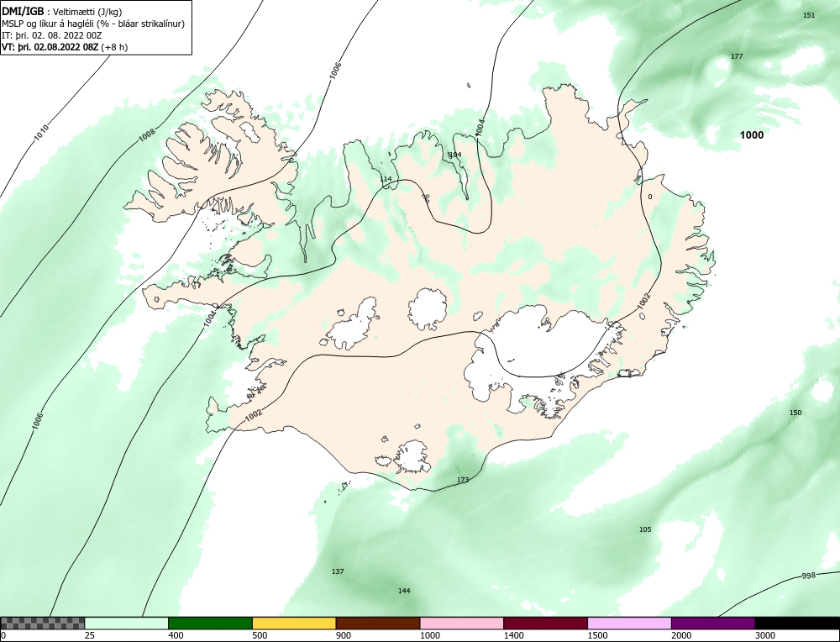Click the '1002' isobar label in southwest Iceland

coord(254,415)
